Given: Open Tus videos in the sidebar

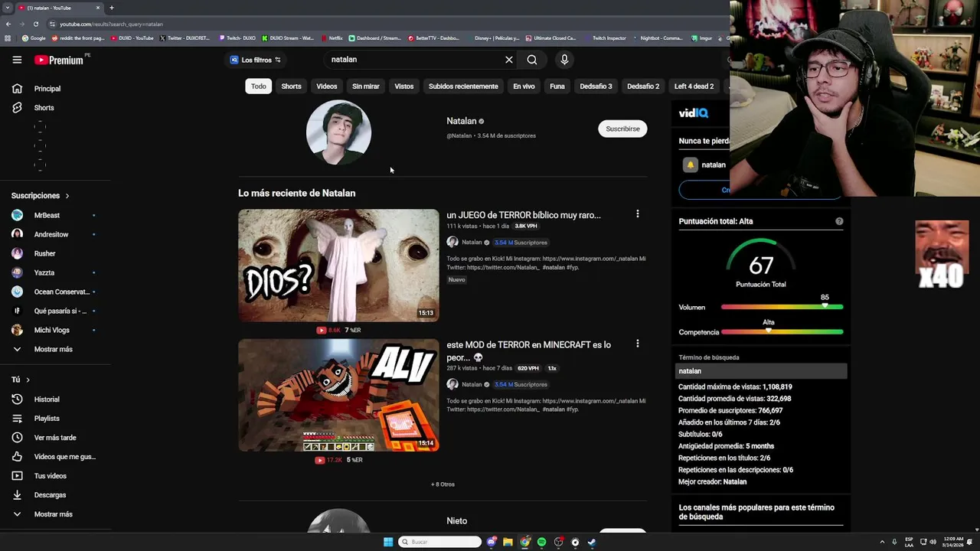Looking at the screenshot, I should (51, 476).
